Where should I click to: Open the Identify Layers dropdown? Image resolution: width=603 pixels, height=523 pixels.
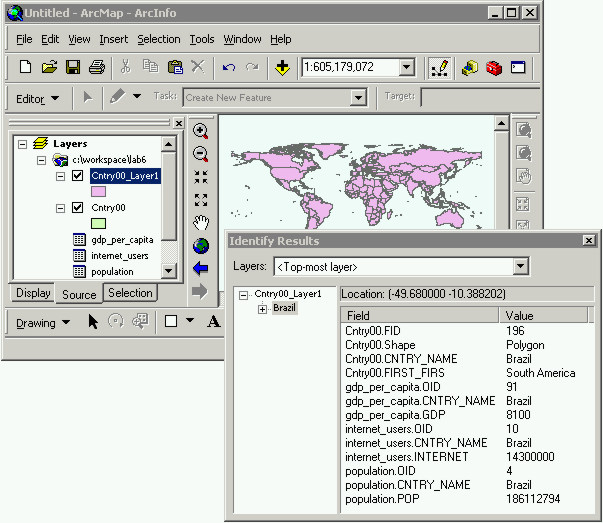pyautogui.click(x=520, y=267)
